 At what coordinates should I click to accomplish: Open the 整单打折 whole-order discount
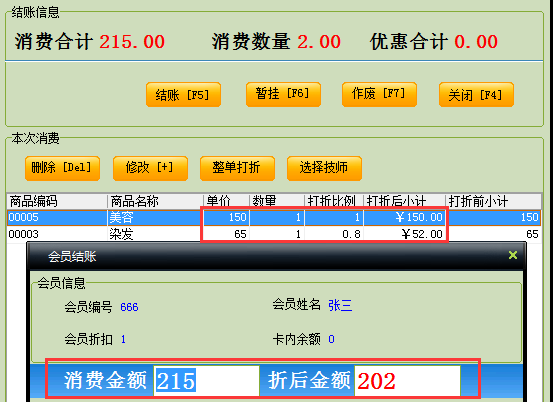[x=237, y=168]
